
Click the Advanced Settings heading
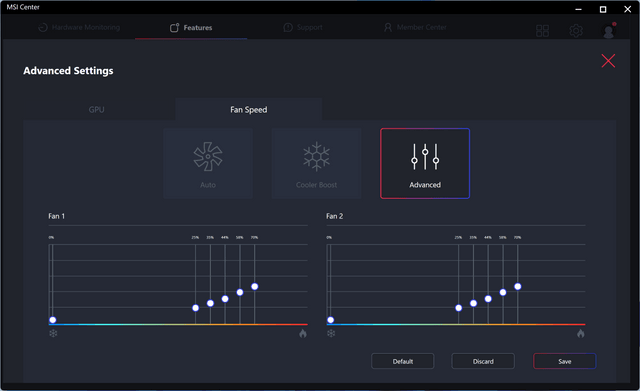[68, 71]
